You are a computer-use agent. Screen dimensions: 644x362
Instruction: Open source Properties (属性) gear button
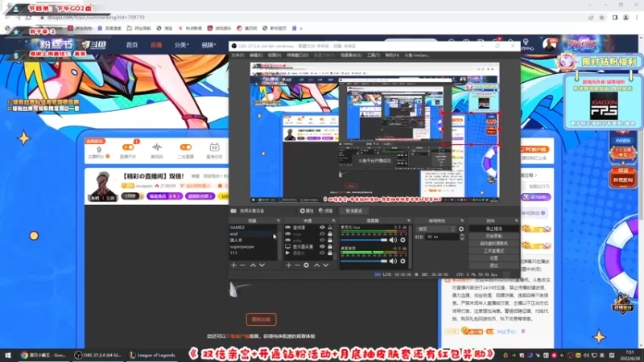pyautogui.click(x=307, y=211)
